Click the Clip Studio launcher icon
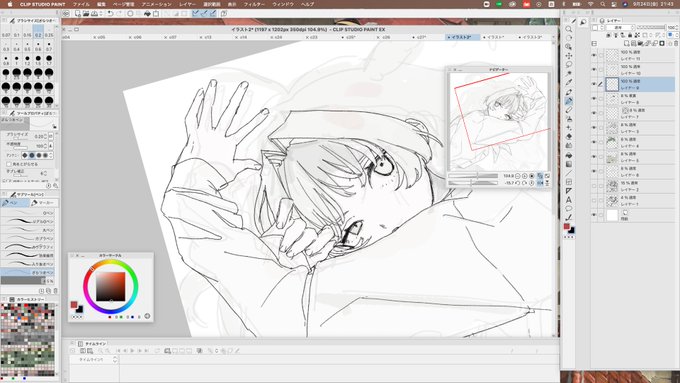Viewport: 680px width, 383px height. (66, 13)
